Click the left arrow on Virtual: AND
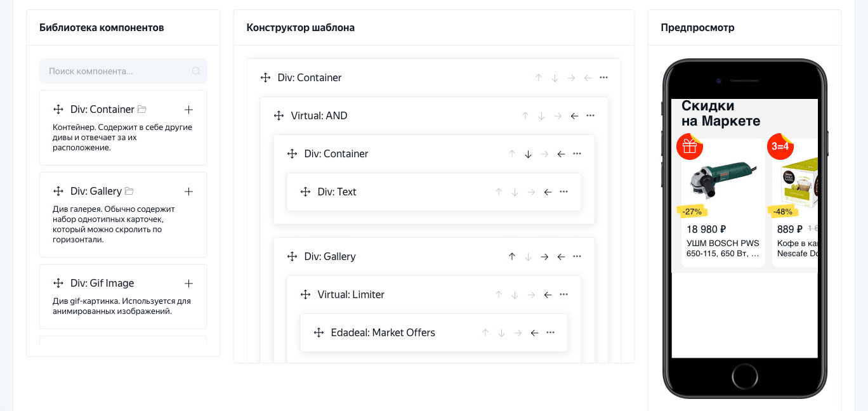The height and width of the screenshot is (411, 868). [x=574, y=115]
